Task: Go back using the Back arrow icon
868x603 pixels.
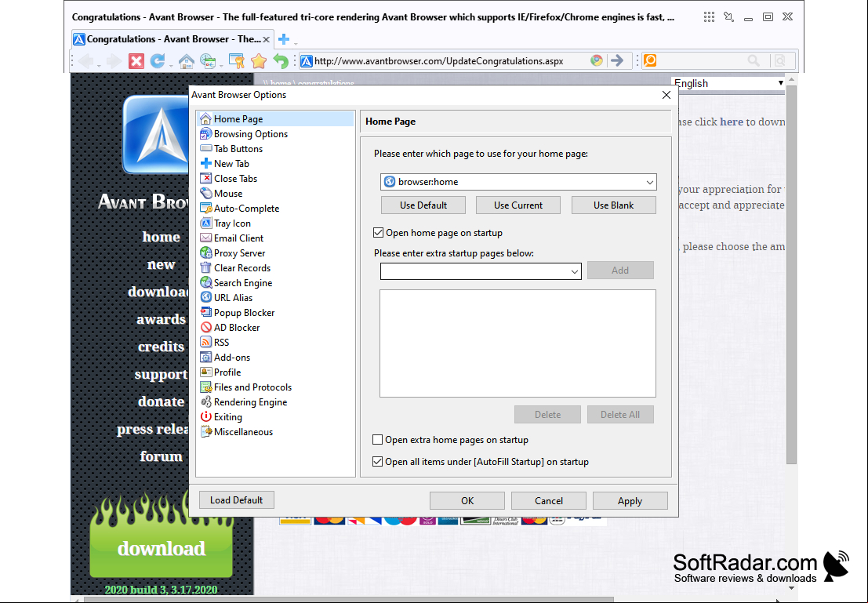Action: pos(85,61)
